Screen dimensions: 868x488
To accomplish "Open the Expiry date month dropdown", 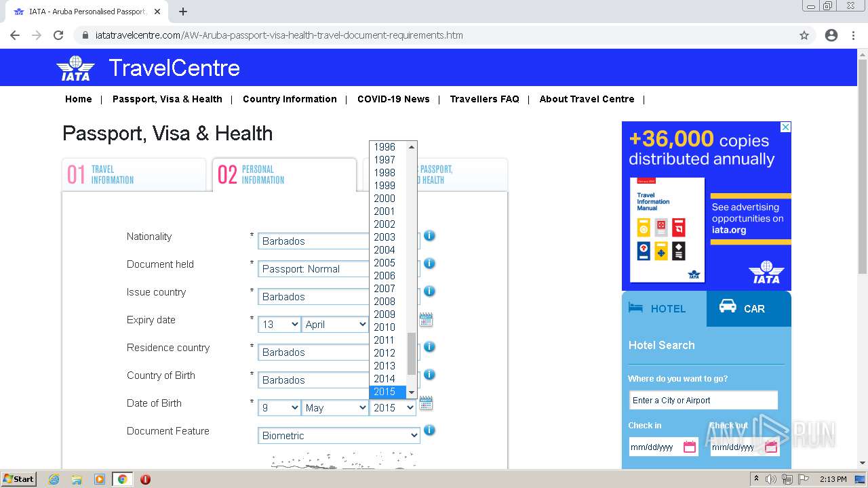I will [335, 325].
